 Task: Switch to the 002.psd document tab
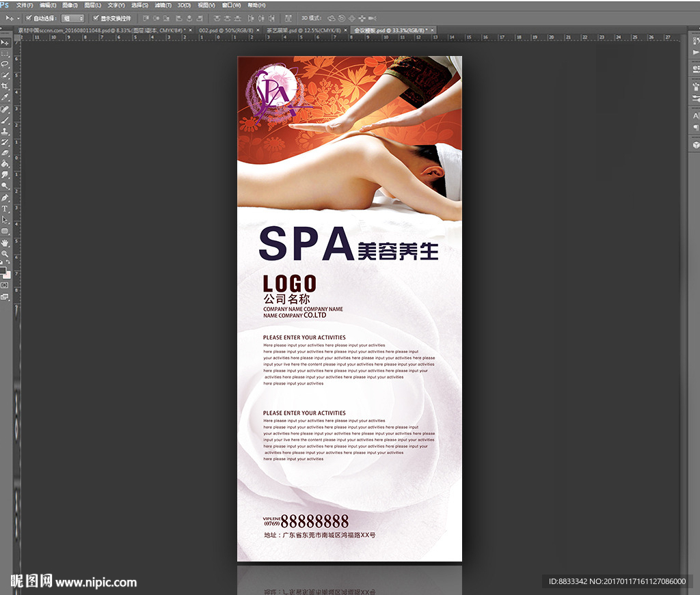pyautogui.click(x=226, y=30)
